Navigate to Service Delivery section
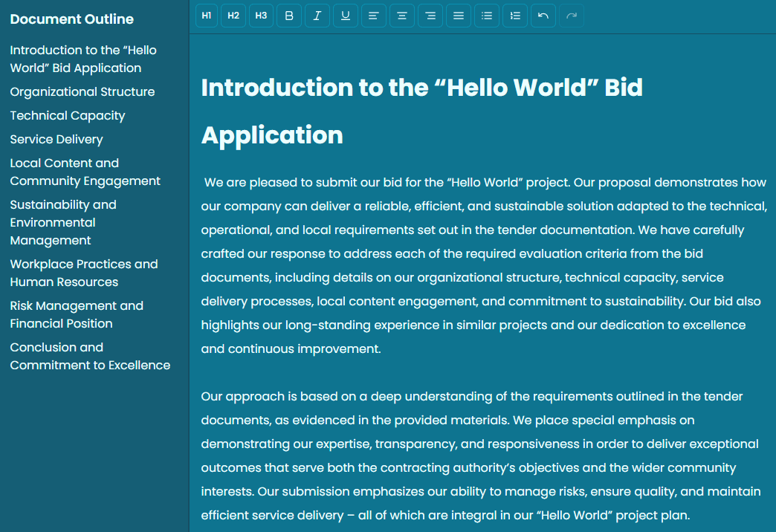This screenshot has width=776, height=532. 56,139
